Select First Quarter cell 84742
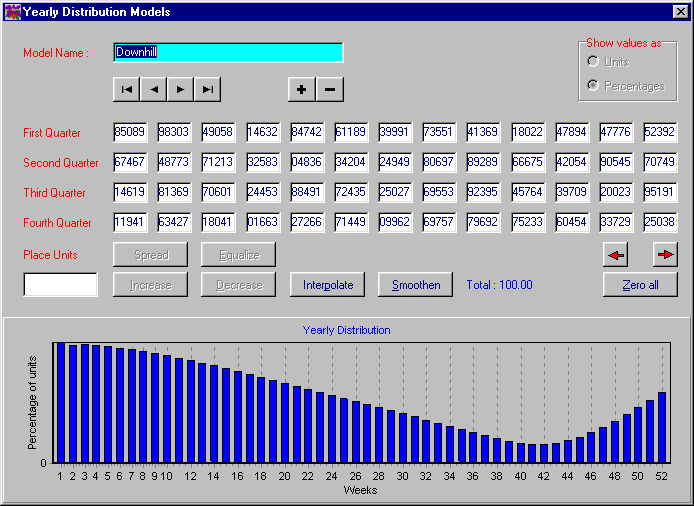This screenshot has height=506, width=694. click(307, 132)
